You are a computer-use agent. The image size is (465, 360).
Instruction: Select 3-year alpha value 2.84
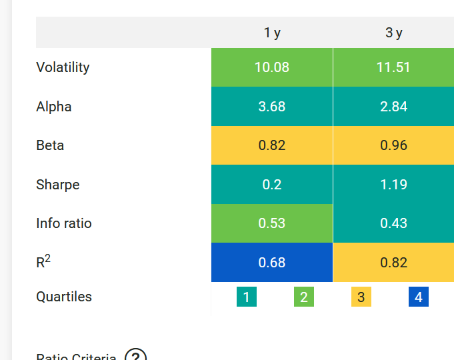[394, 107]
